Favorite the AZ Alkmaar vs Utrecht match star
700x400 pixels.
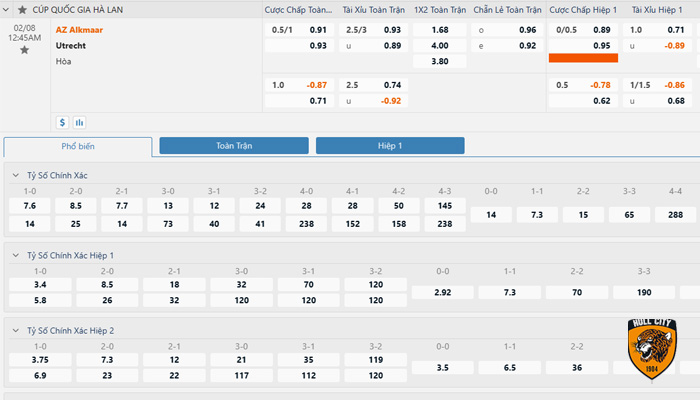(24, 50)
